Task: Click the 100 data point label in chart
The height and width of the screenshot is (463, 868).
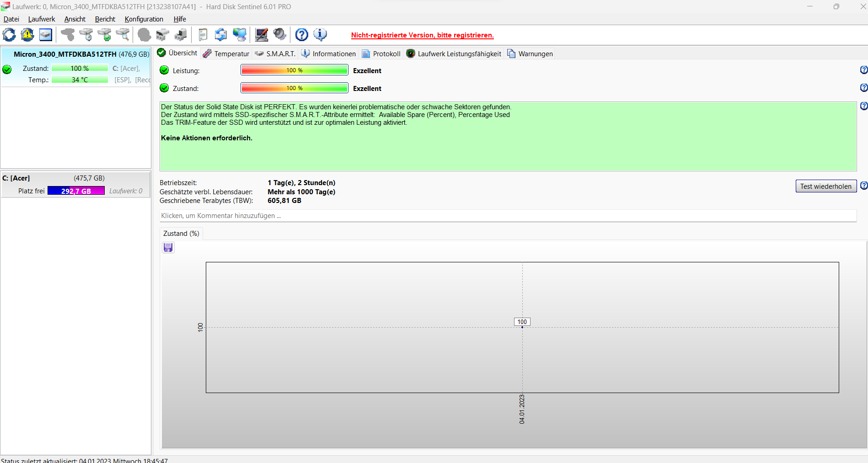Action: pyautogui.click(x=522, y=322)
